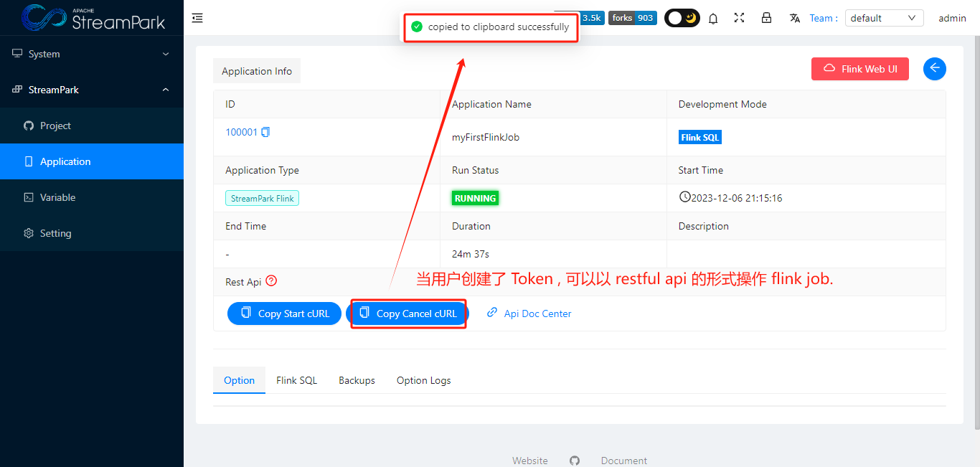Open the Team default dropdown

[884, 17]
